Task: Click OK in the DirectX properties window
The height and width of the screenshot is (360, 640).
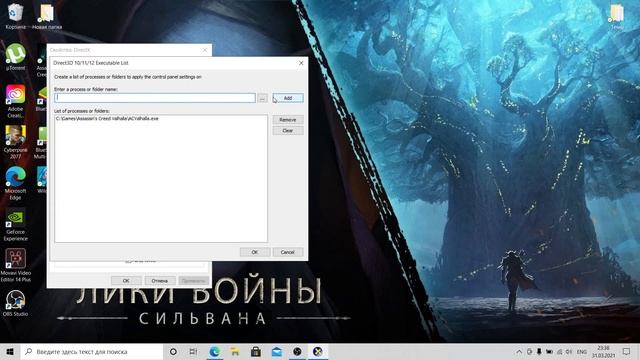Action: pyautogui.click(x=126, y=280)
